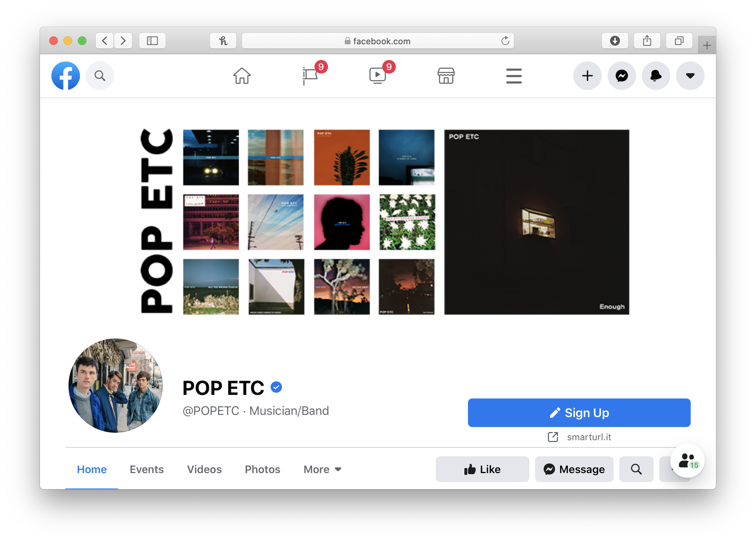The image size is (756, 542).
Task: Click the Safari back button
Action: [105, 41]
